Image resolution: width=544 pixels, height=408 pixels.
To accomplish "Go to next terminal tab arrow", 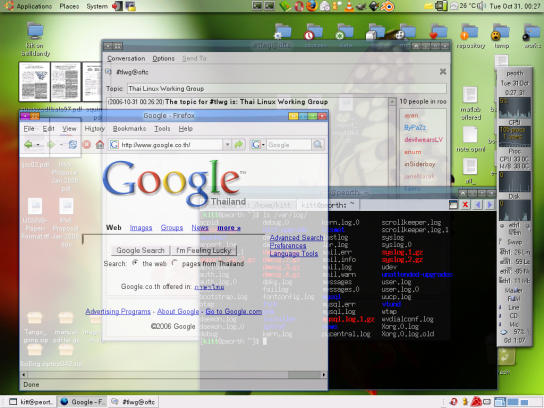I will coord(490,205).
